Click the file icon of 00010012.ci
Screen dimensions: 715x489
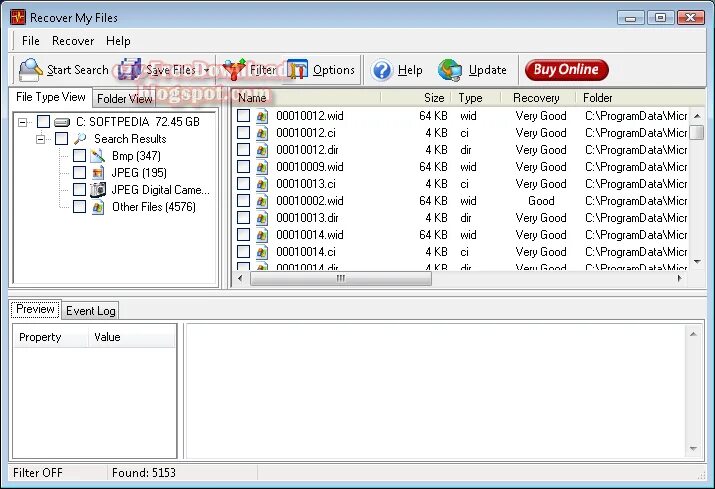[x=262, y=133]
